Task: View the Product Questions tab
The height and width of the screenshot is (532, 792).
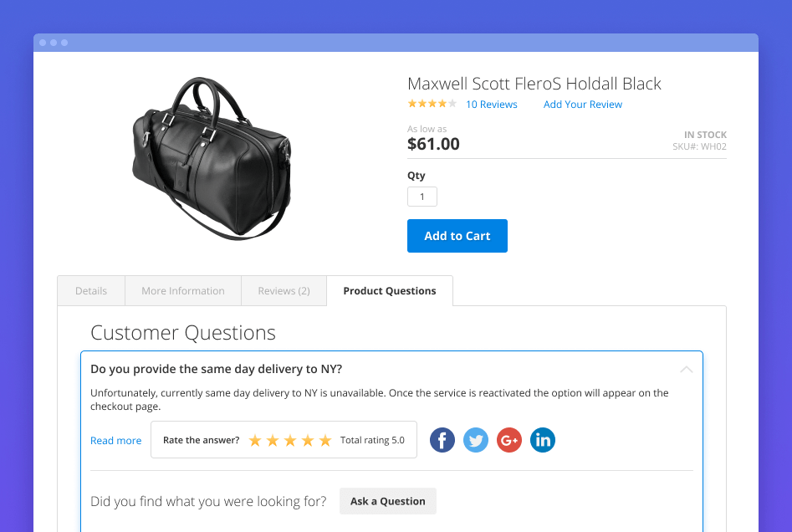Action: tap(389, 290)
